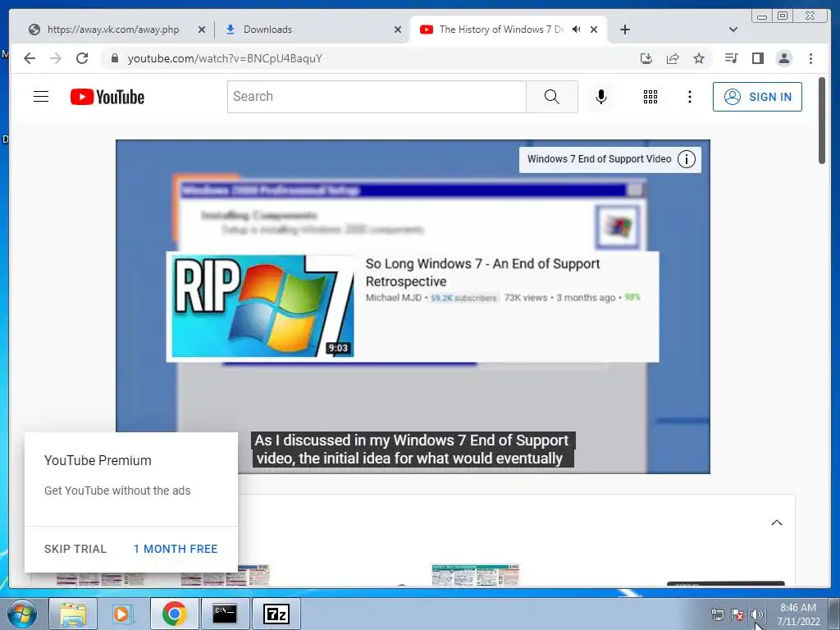This screenshot has width=840, height=630.
Task: Click the '59.2K subscribers' text
Action: [464, 298]
